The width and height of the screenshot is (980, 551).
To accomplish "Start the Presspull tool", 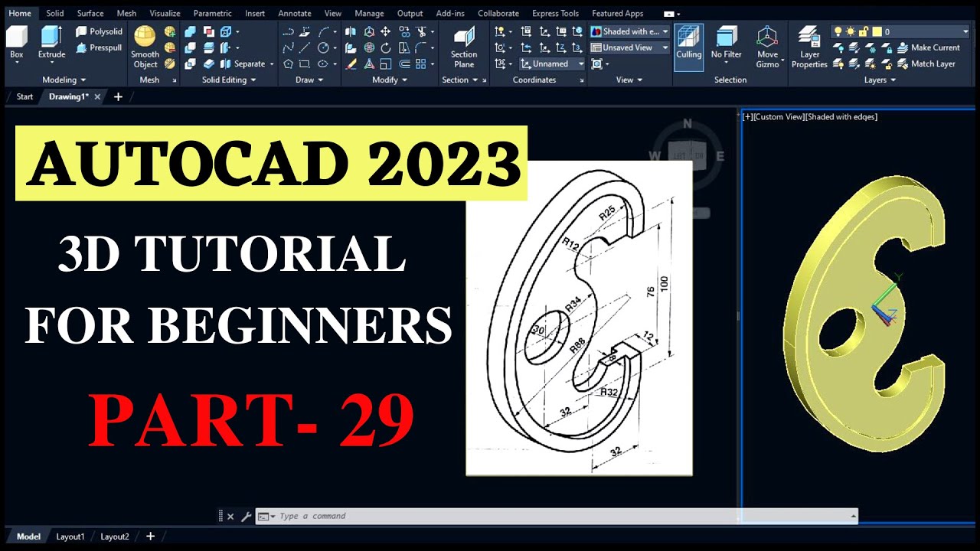I will pyautogui.click(x=99, y=47).
